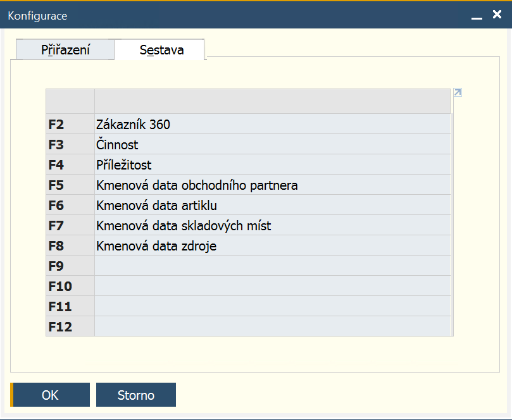Minimize the Konfigurace window
Image resolution: width=512 pixels, height=420 pixels.
[x=477, y=16]
